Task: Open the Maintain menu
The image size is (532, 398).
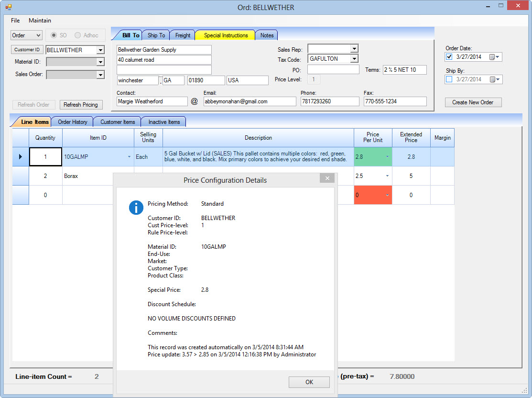Action: click(x=40, y=21)
